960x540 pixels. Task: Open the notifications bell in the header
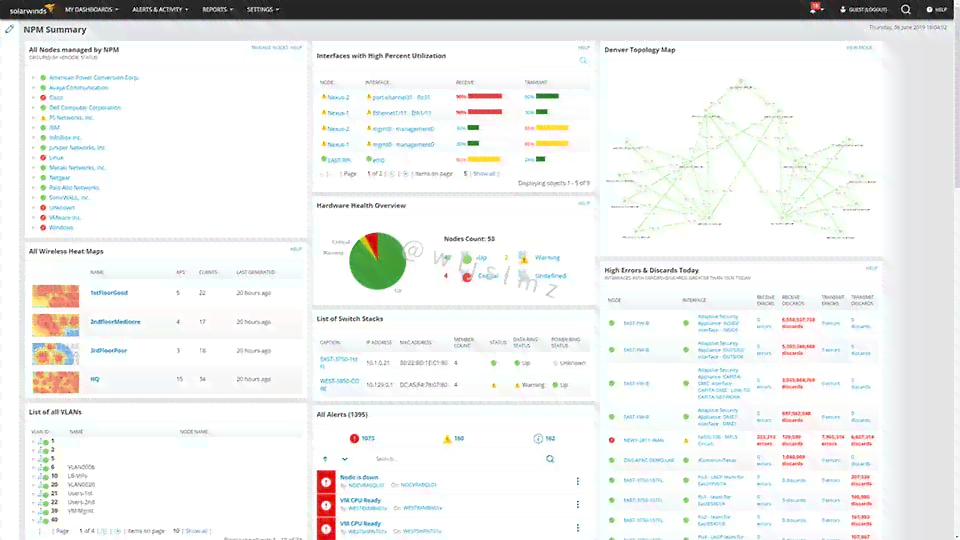pyautogui.click(x=814, y=9)
